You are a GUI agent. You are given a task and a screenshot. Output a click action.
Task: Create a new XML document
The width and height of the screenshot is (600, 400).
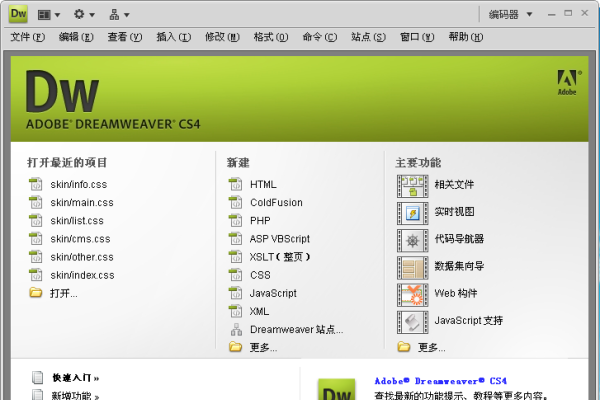coord(259,311)
